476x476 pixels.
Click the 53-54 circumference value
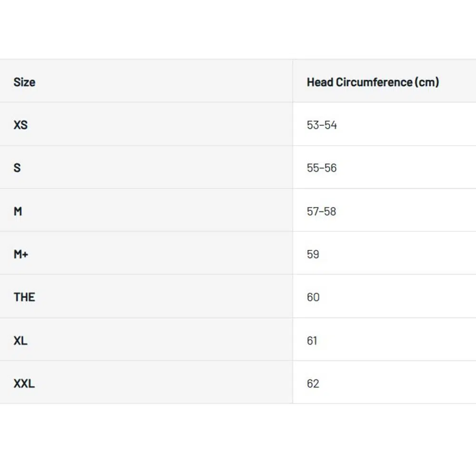[322, 125]
